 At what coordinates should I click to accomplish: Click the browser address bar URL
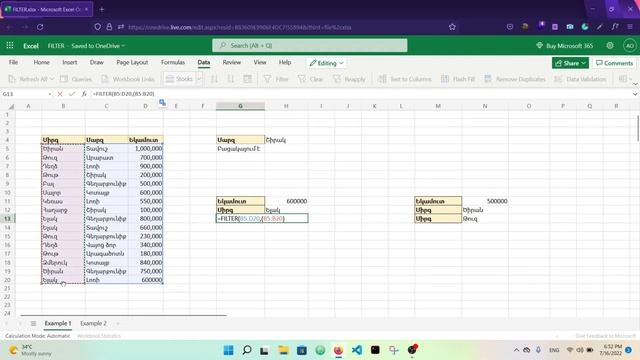click(240, 27)
